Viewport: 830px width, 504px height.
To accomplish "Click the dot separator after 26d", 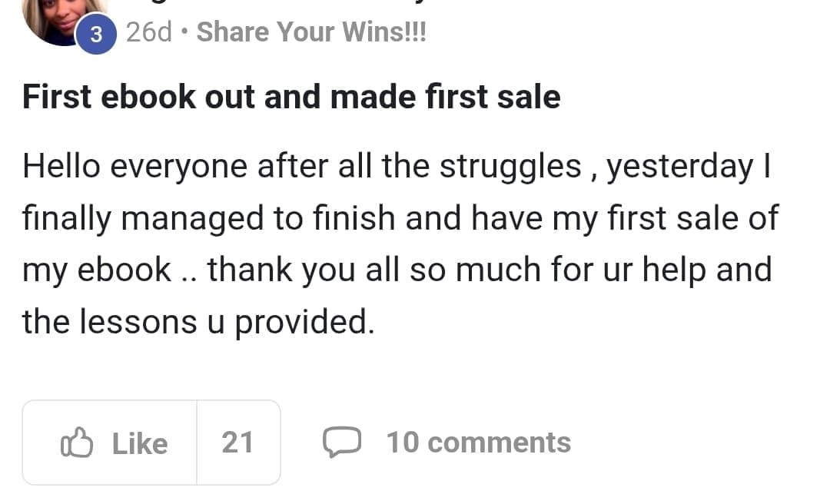I will point(184,33).
